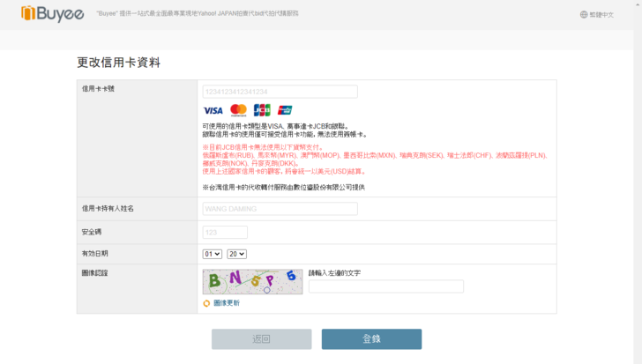Screen dimensions: 642x364
Task: Click the 圖像更新 refresh link
Action: [227, 302]
